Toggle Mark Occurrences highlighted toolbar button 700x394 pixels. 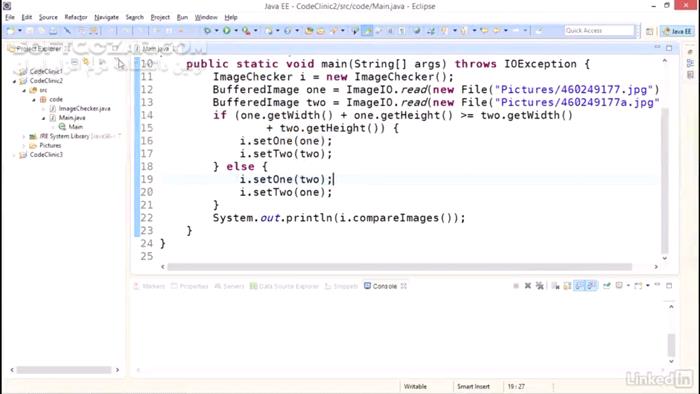[367, 30]
